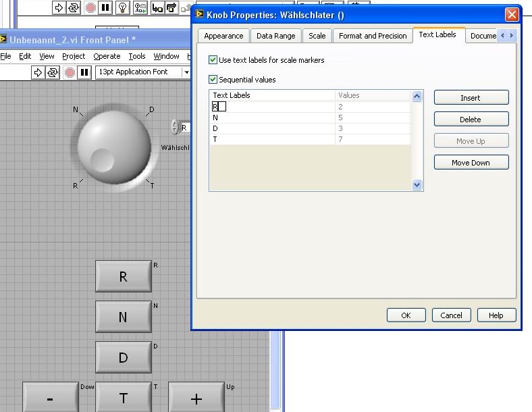
Task: Click Run arrow in block diagram toolbar
Action: pyautogui.click(x=59, y=7)
